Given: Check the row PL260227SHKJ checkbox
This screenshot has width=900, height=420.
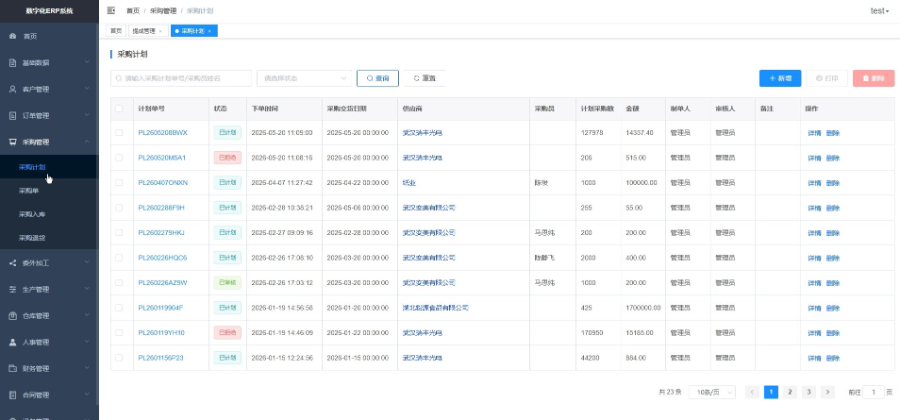Looking at the screenshot, I should pos(119,232).
